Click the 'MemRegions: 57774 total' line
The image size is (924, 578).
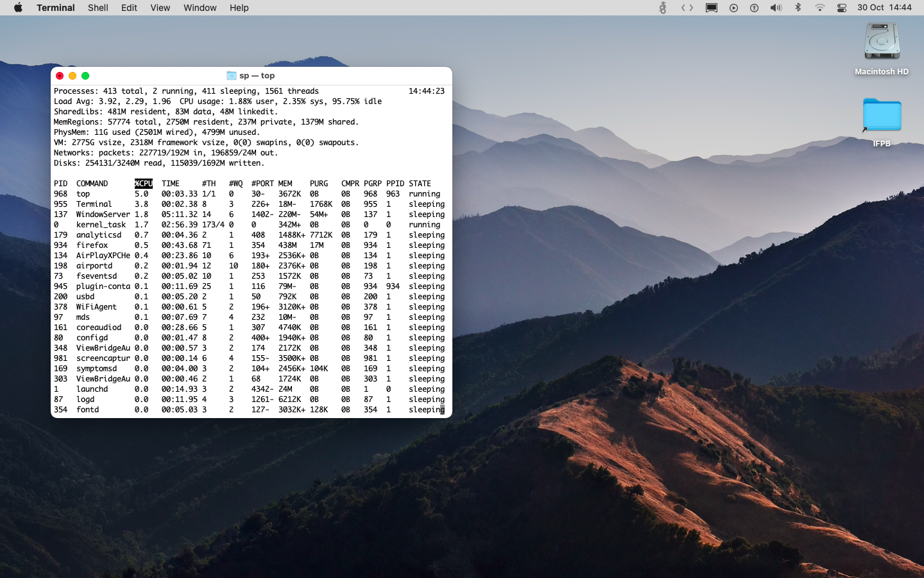(x=207, y=122)
